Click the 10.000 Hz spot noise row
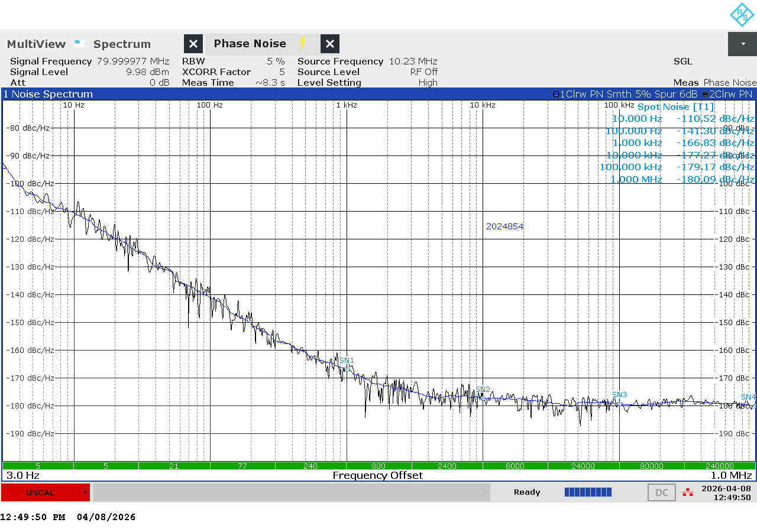The width and height of the screenshot is (757, 532). click(x=682, y=119)
